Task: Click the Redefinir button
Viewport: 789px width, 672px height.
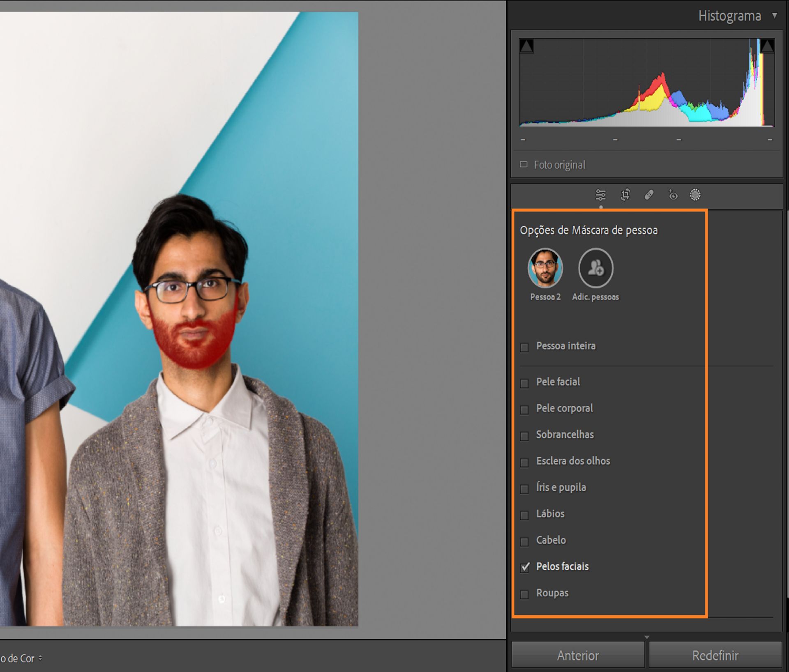Action: 715,656
